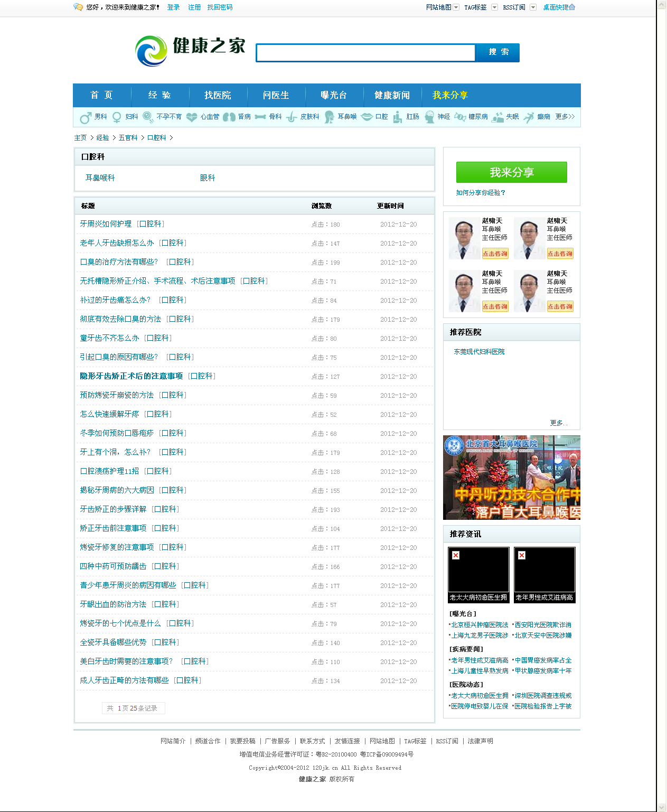The height and width of the screenshot is (812, 667).
Task: Open the 找医院 navigation tab
Action: point(218,95)
